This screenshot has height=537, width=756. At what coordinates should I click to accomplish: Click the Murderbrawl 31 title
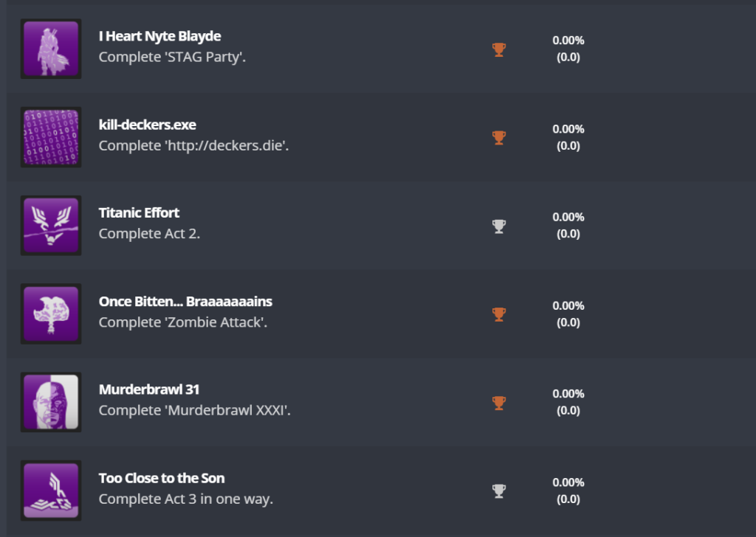[x=148, y=389]
